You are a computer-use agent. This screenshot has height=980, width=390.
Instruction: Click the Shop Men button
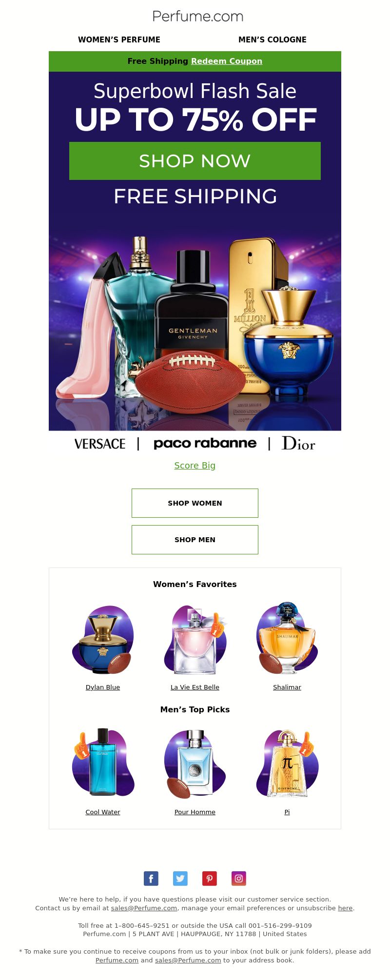(x=195, y=540)
